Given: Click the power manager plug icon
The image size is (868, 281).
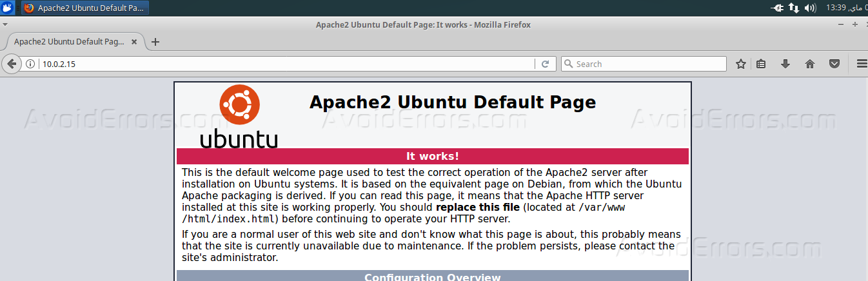Looking at the screenshot, I should tap(778, 8).
